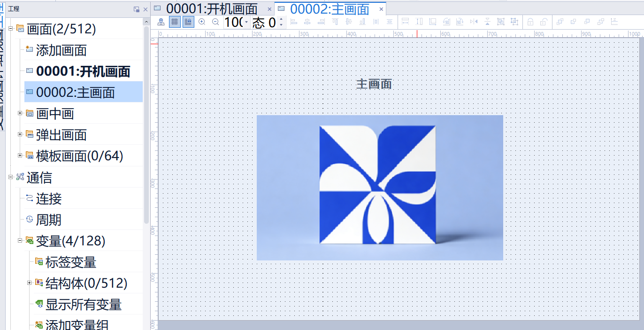This screenshot has width=644, height=330.
Task: Toggle the grid display button
Action: (x=175, y=22)
